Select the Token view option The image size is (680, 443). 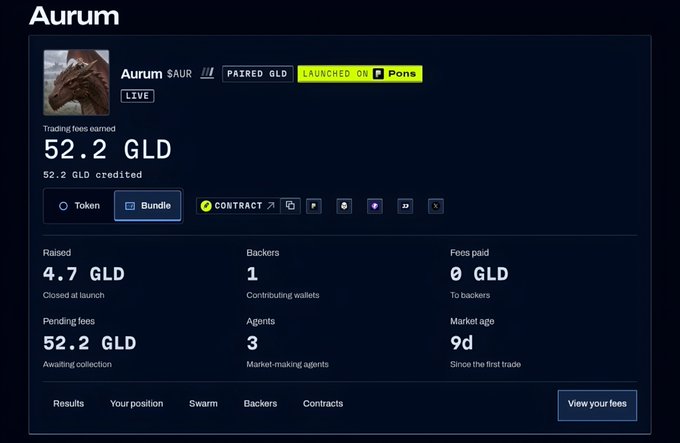[79, 205]
